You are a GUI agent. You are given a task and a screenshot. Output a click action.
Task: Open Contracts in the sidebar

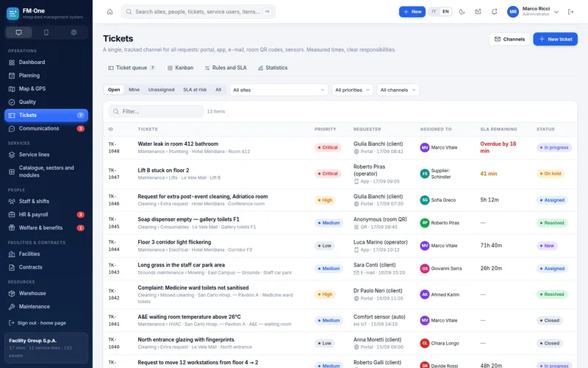tap(46, 267)
